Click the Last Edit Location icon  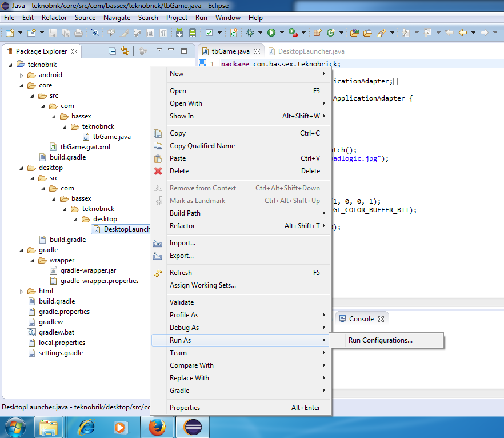click(449, 33)
